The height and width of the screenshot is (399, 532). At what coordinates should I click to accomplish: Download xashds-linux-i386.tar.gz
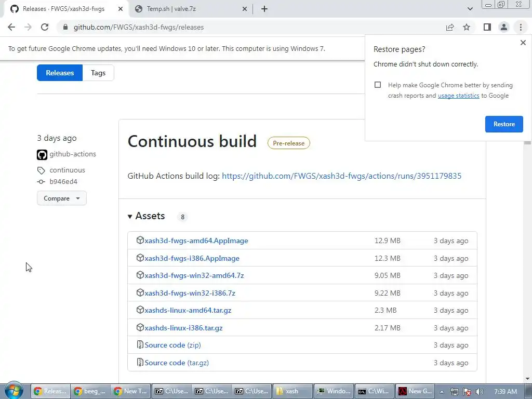click(183, 328)
